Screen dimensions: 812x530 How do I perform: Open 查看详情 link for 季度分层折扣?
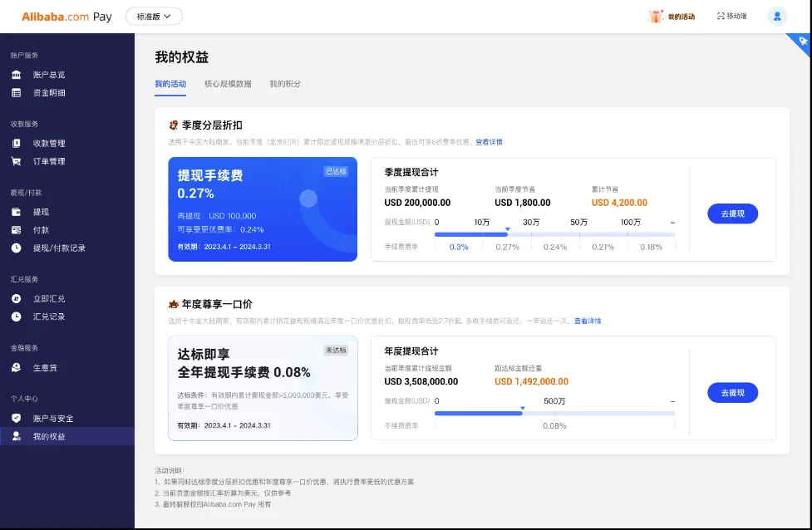pos(489,142)
